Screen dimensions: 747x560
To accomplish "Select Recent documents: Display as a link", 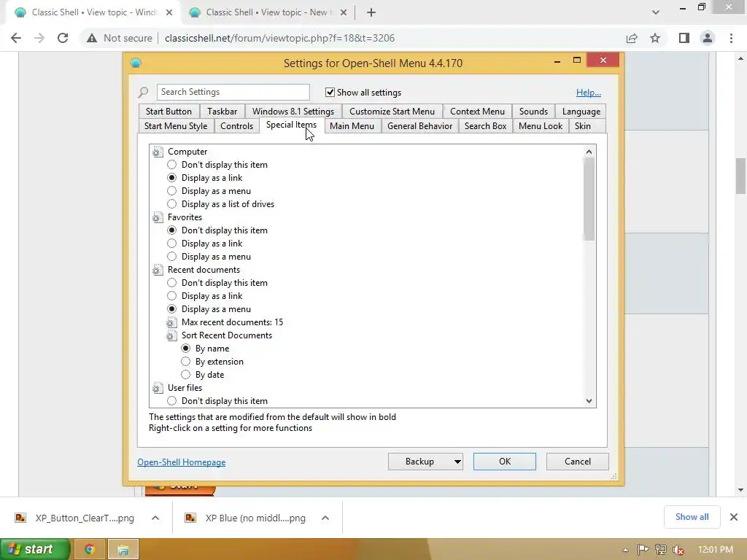I will click(x=171, y=296).
